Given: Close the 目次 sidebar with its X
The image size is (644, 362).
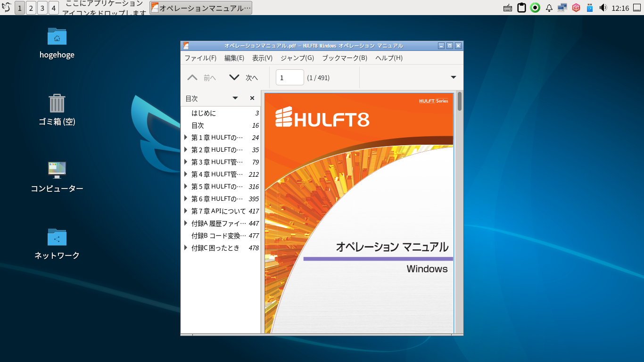Looking at the screenshot, I should click(252, 98).
